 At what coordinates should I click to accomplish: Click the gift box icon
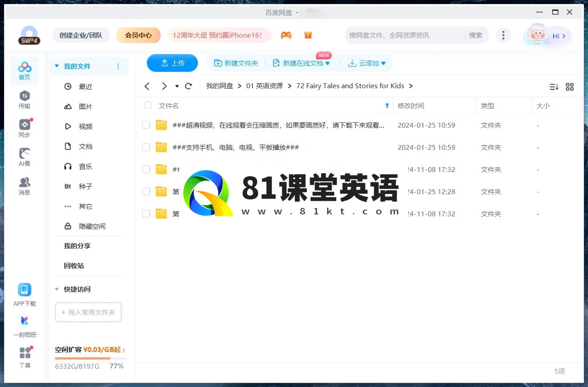pos(308,35)
